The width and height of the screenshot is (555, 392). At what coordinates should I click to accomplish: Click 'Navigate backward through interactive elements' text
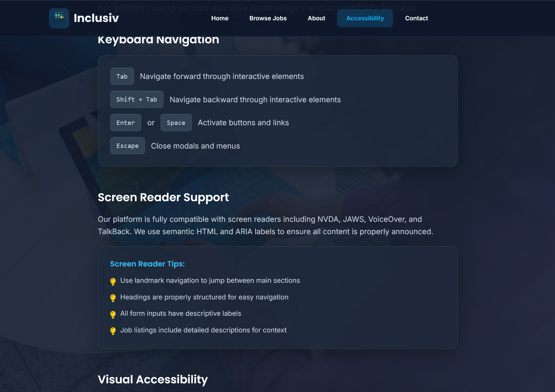coord(255,100)
